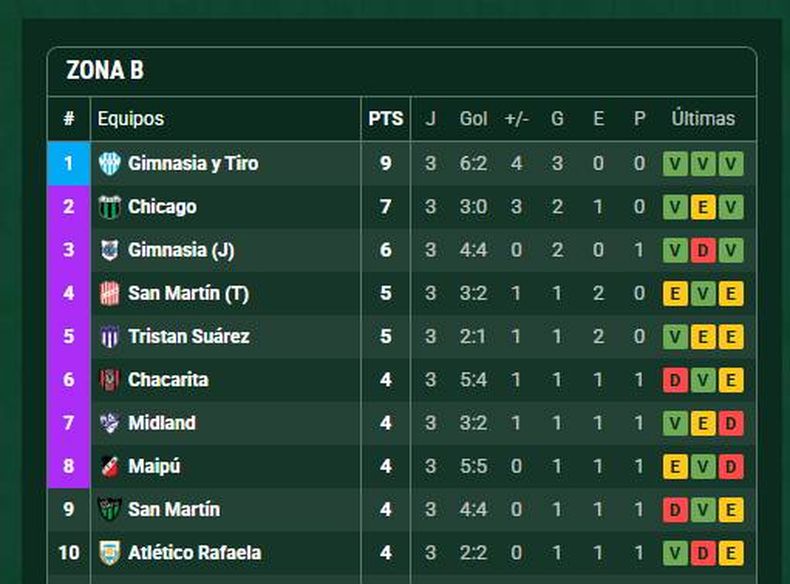The image size is (790, 584).
Task: Sort table by PTS column header
Action: (385, 119)
